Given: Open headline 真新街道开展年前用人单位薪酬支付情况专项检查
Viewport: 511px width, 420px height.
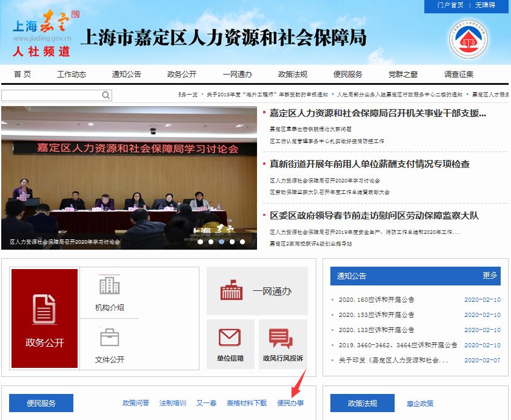Looking at the screenshot, I should coord(370,164).
